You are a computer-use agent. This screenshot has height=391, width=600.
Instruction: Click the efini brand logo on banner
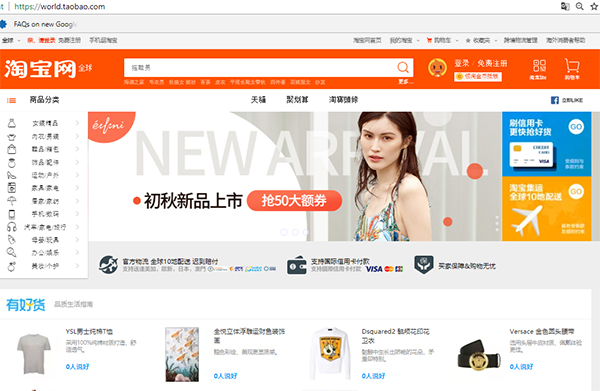pos(108,126)
